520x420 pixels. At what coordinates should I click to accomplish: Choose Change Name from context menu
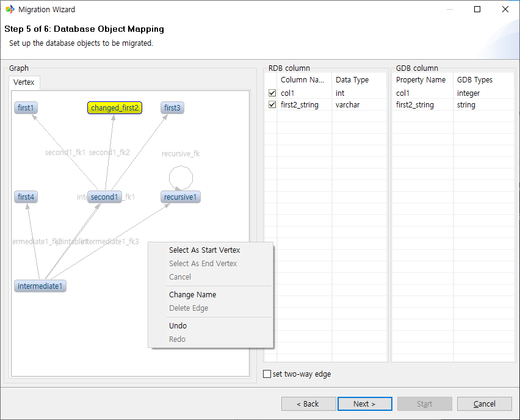click(192, 295)
